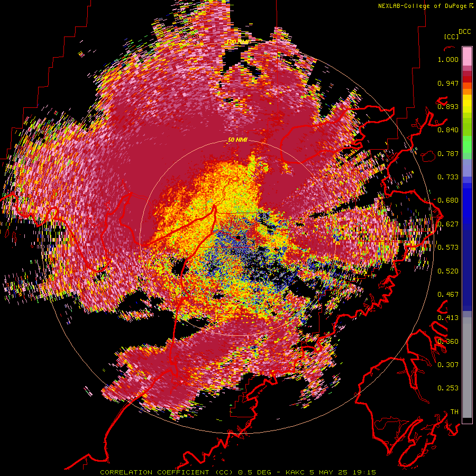Click the 0.947 legend value
This screenshot has width=476, height=476.
(448, 83)
